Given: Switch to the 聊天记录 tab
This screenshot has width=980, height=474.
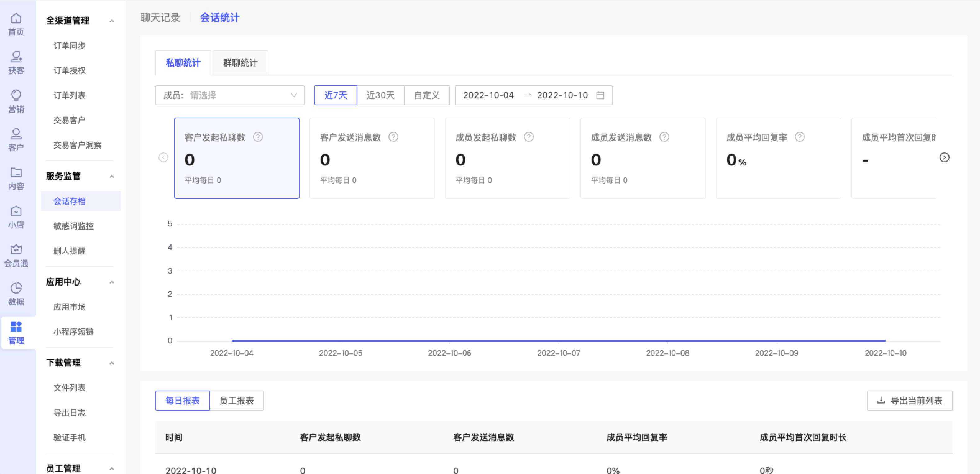Looking at the screenshot, I should [160, 17].
